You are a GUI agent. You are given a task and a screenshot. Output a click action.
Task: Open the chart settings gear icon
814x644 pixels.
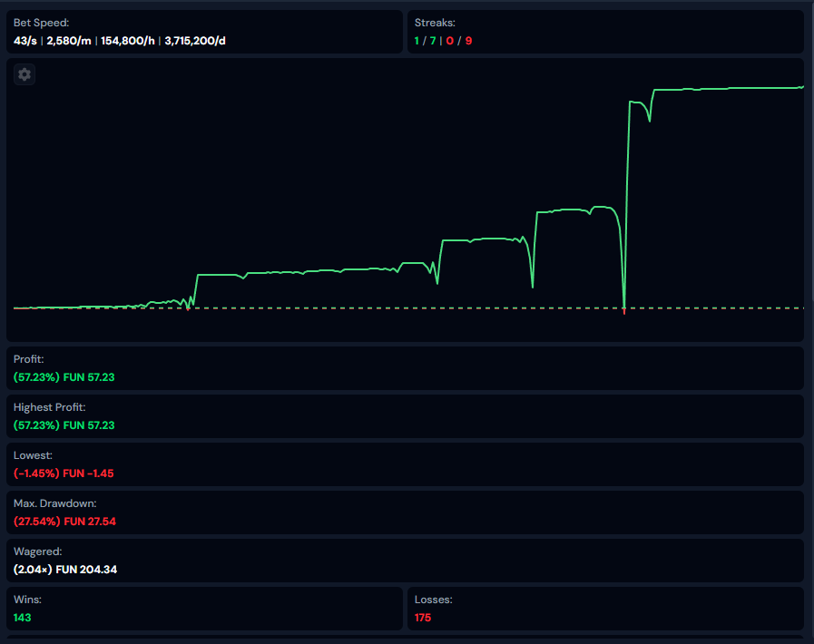(x=25, y=74)
